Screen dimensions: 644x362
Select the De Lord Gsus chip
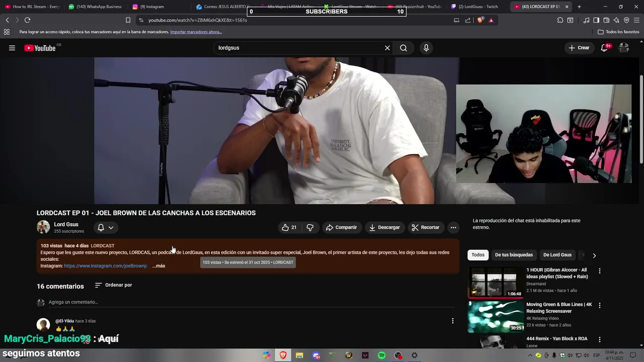click(x=557, y=255)
